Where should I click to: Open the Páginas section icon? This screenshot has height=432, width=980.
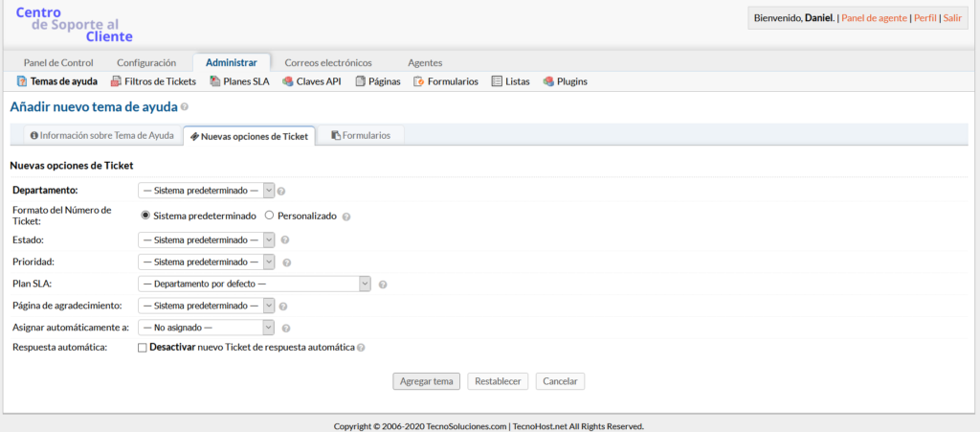(x=361, y=81)
